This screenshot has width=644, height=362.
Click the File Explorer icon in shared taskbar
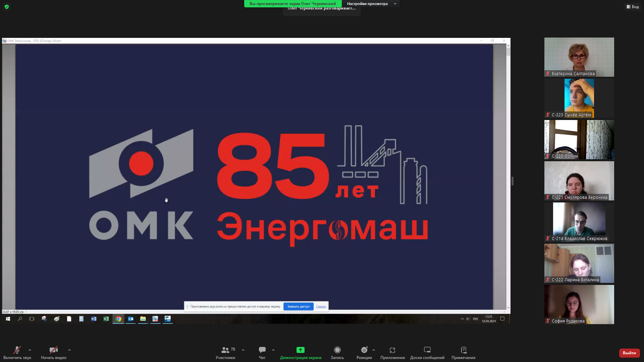143,319
